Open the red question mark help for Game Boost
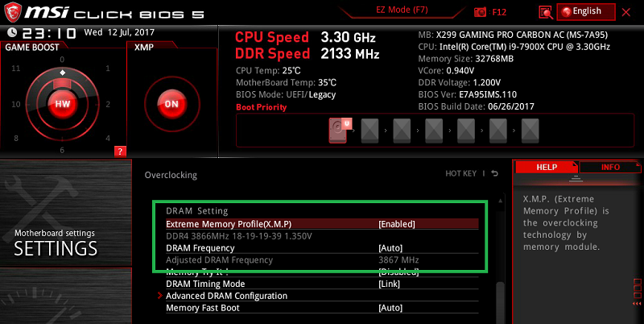The width and height of the screenshot is (644, 324). click(120, 152)
